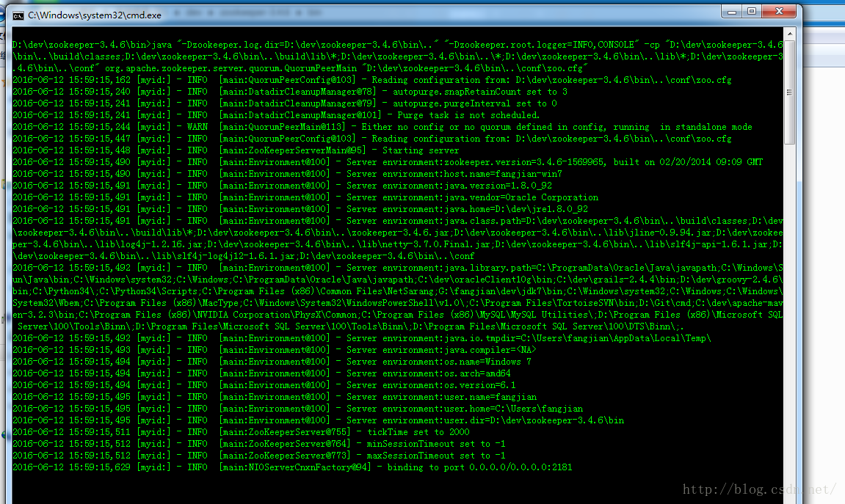Select 'user.home=C:\Users\fangjian' text
Image resolution: width=845 pixels, height=504 pixels.
click(x=513, y=409)
